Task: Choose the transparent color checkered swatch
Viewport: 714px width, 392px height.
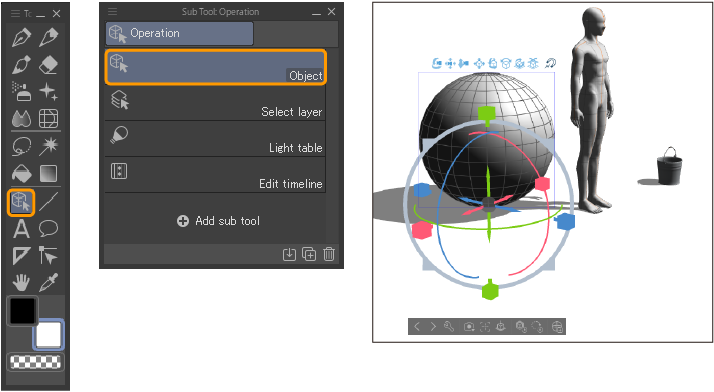Action: click(35, 362)
